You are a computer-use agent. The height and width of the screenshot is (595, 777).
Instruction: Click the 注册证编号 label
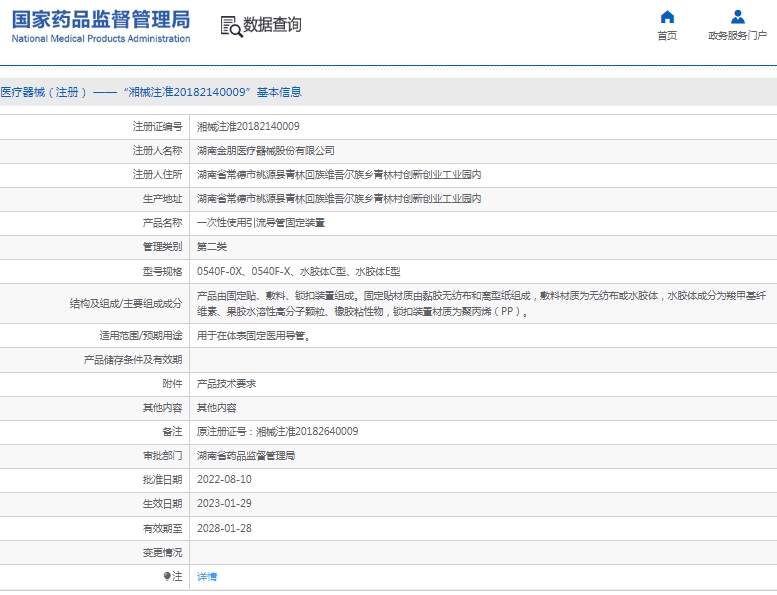[158, 127]
